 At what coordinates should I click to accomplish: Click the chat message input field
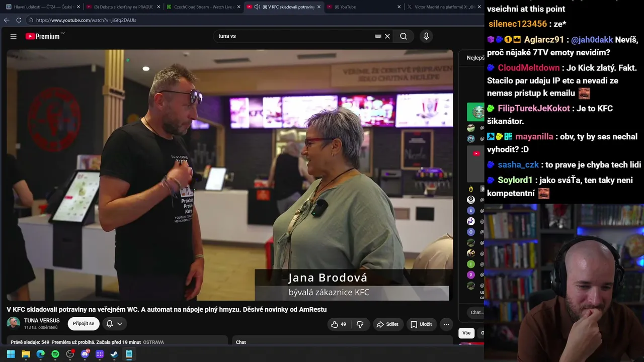click(x=476, y=312)
